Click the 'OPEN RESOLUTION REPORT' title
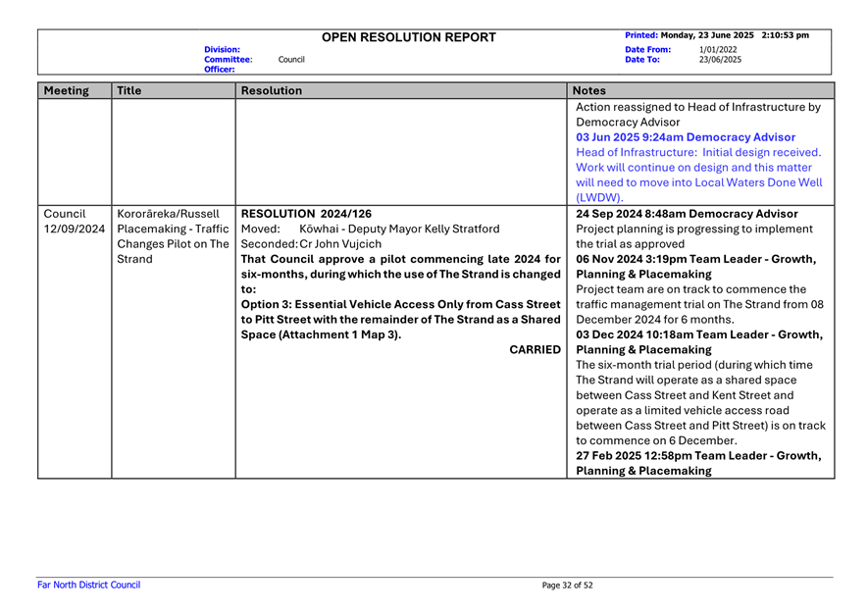 tap(409, 37)
